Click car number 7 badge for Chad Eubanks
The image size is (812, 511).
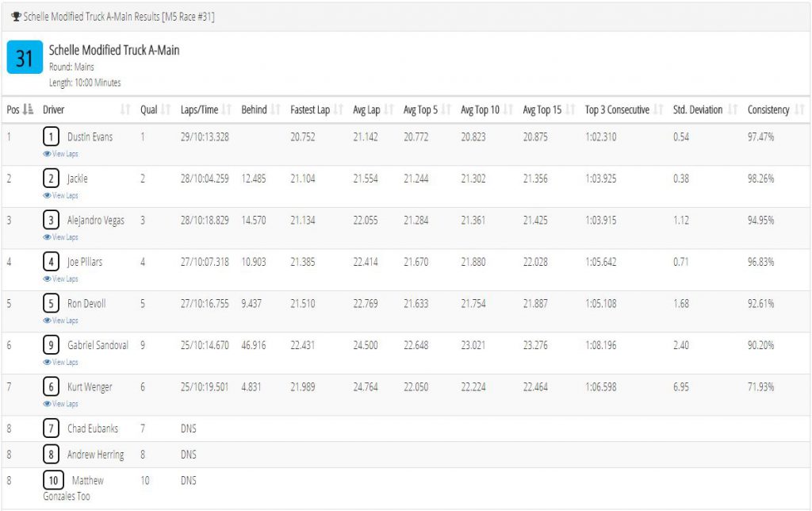pos(51,428)
